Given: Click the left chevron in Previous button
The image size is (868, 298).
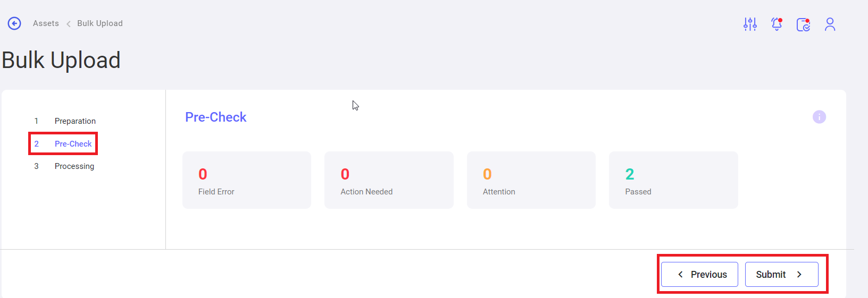Looking at the screenshot, I should (x=680, y=275).
